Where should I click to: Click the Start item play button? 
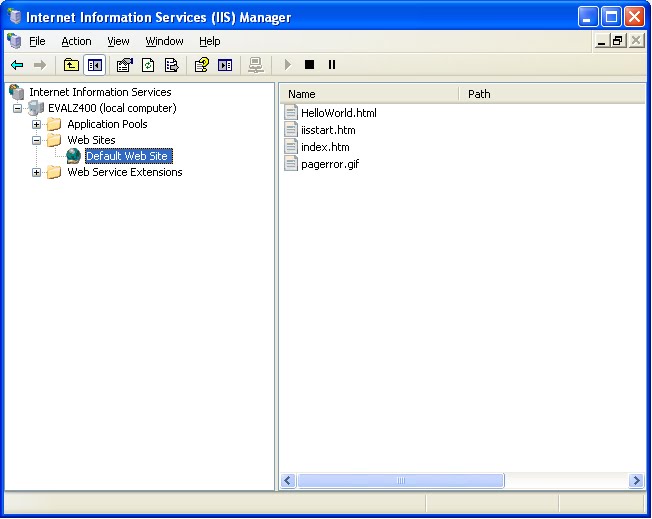click(x=287, y=65)
